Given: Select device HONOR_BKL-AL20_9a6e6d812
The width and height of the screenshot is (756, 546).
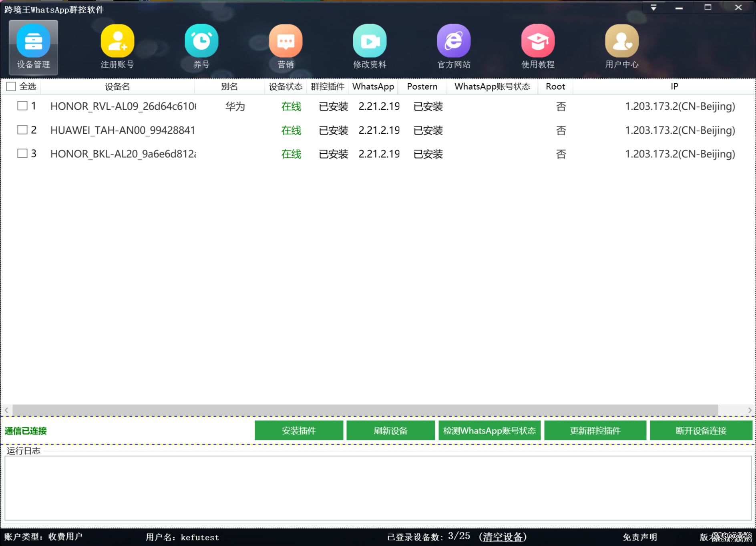Looking at the screenshot, I should (x=123, y=154).
